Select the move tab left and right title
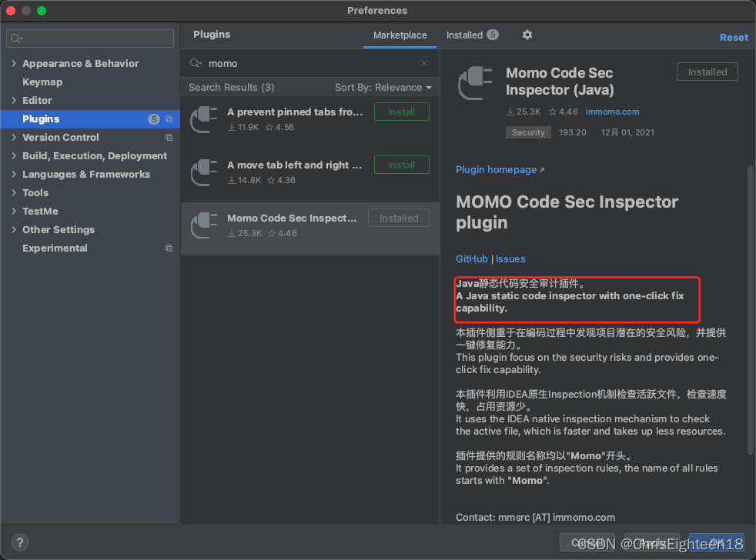Screen dimensions: 756x560 [x=295, y=165]
